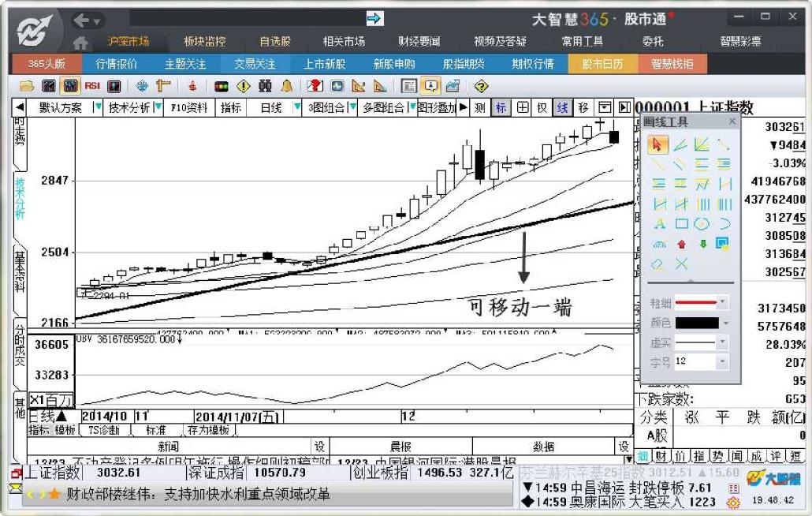Viewport: 812px width, 516px height.
Task: Toggle the 测 measure button
Action: 479,108
